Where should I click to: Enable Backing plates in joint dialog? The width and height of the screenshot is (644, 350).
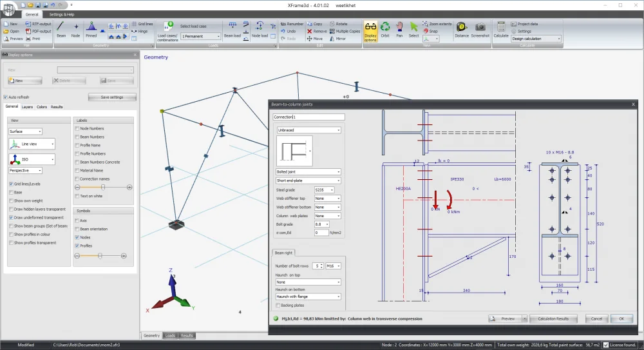coord(278,305)
